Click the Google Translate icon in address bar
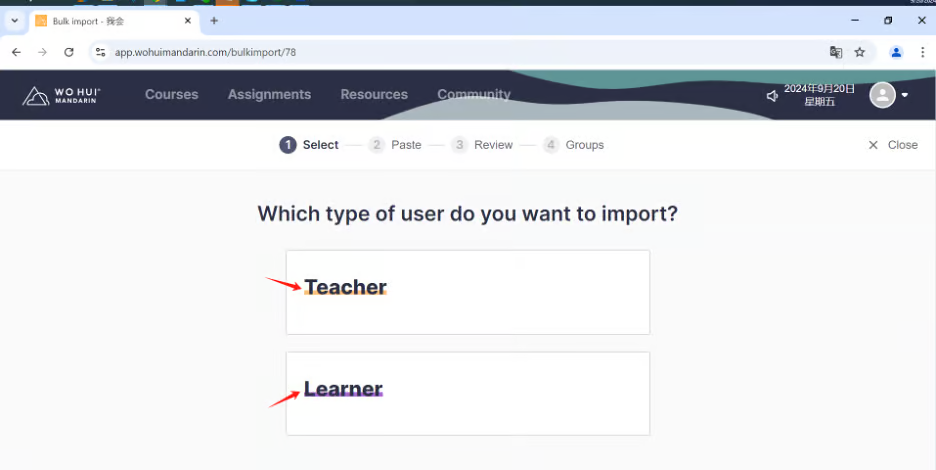This screenshot has height=470, width=936. 836,52
